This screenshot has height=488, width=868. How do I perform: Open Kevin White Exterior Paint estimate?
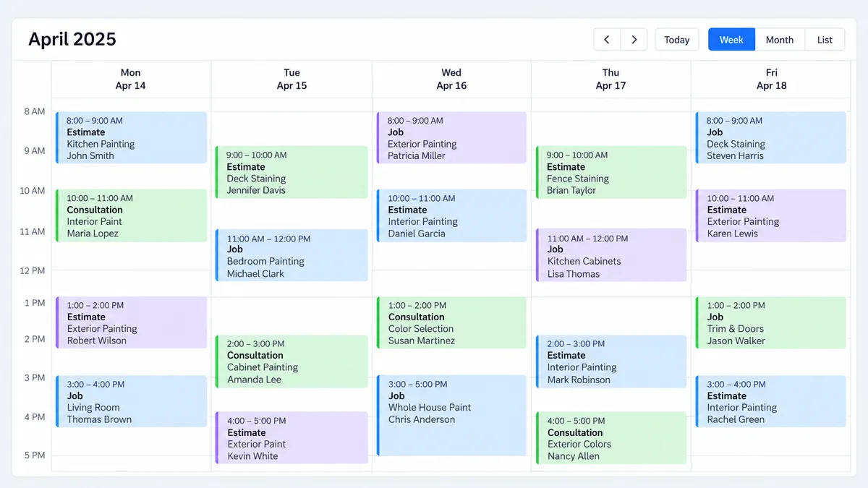[292, 437]
